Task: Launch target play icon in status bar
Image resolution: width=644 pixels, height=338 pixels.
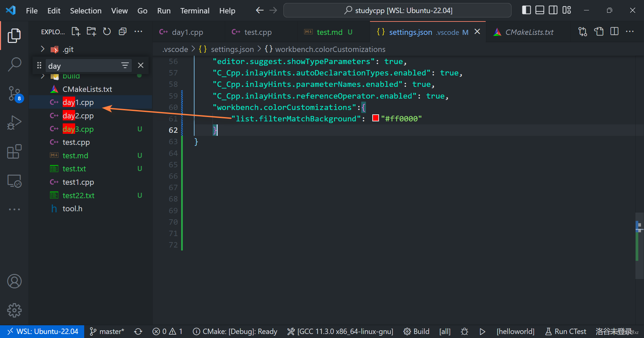Action: [482, 331]
